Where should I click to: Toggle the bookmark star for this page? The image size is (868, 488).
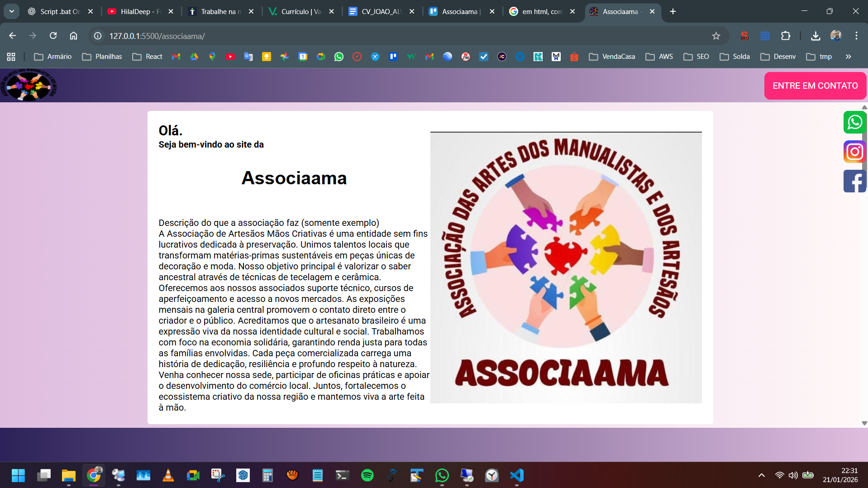(x=716, y=36)
